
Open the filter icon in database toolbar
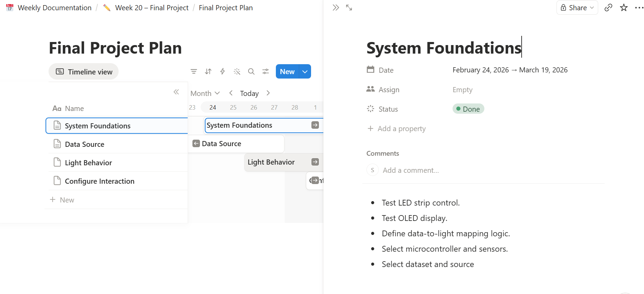(194, 71)
